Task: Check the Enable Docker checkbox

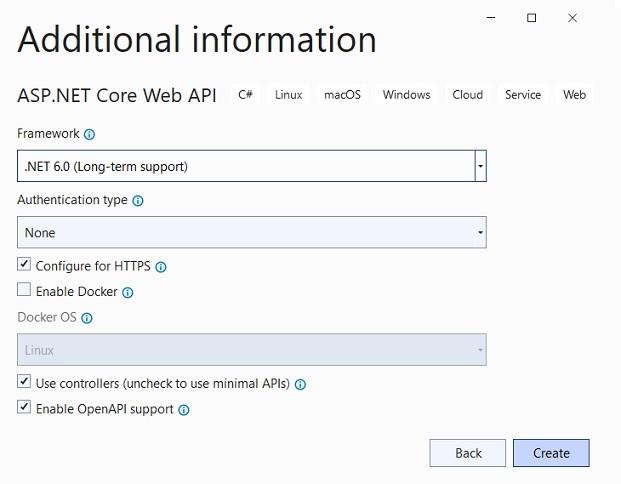Action: click(x=24, y=289)
